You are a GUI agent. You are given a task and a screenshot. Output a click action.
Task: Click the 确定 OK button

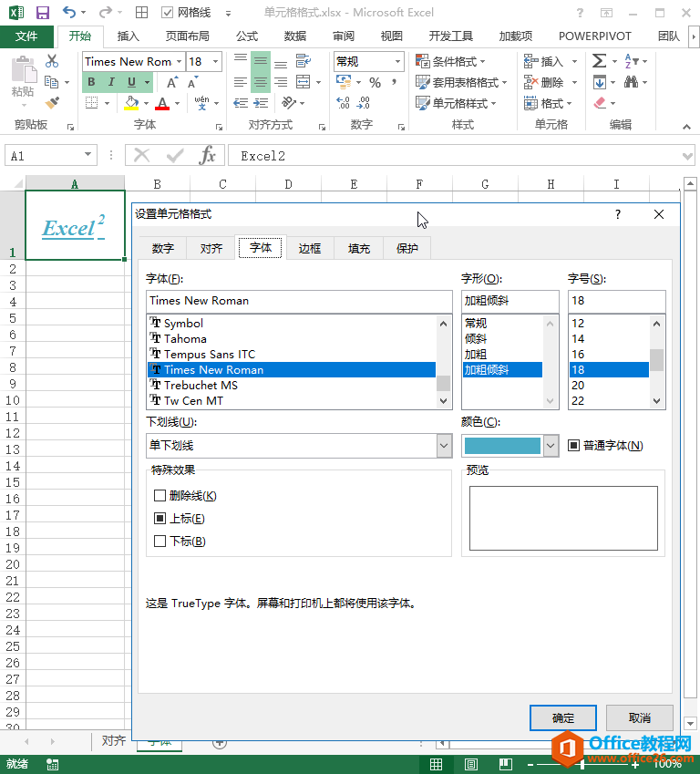point(562,717)
